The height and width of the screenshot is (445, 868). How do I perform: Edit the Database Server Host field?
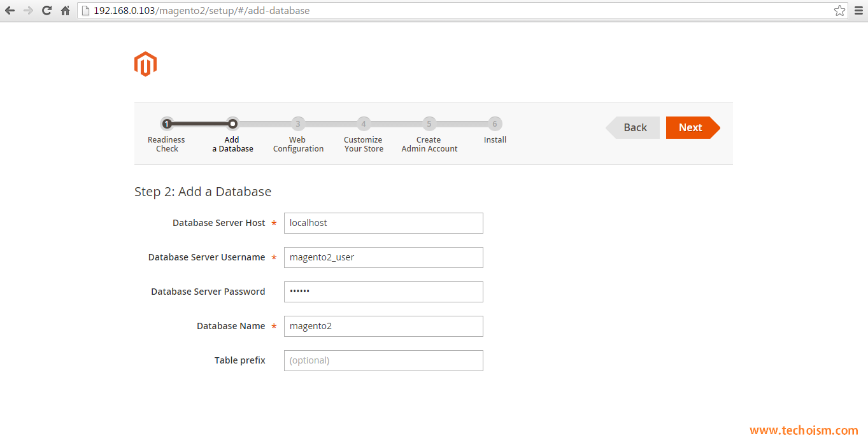(383, 223)
